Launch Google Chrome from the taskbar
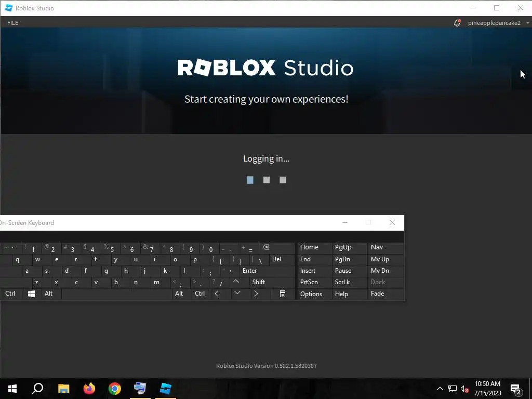 [115, 389]
